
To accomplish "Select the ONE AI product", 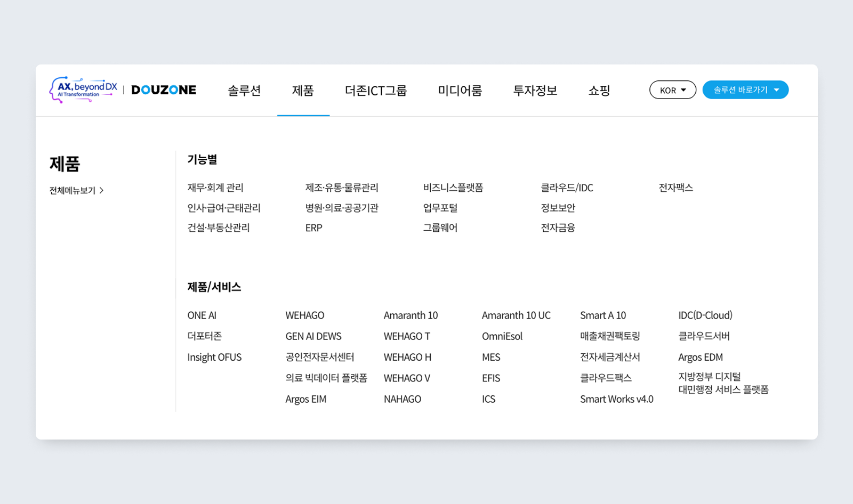I will [x=202, y=315].
